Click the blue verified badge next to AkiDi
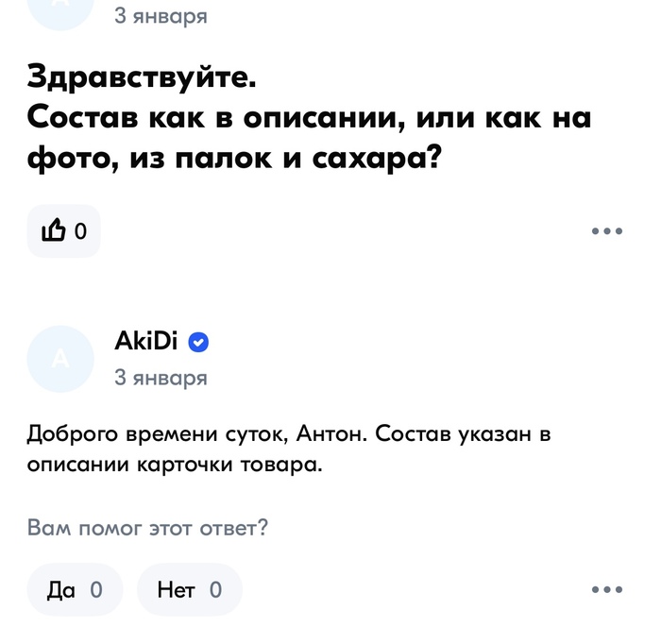The width and height of the screenshot is (661, 644). point(199,342)
